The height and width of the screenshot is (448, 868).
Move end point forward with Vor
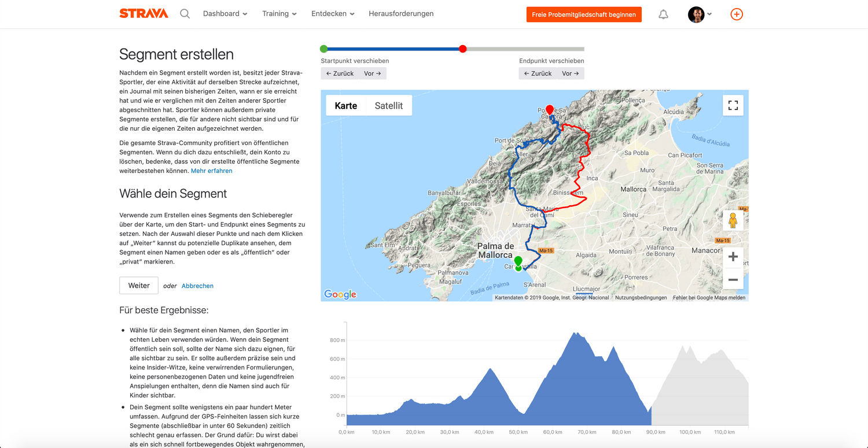tap(571, 73)
